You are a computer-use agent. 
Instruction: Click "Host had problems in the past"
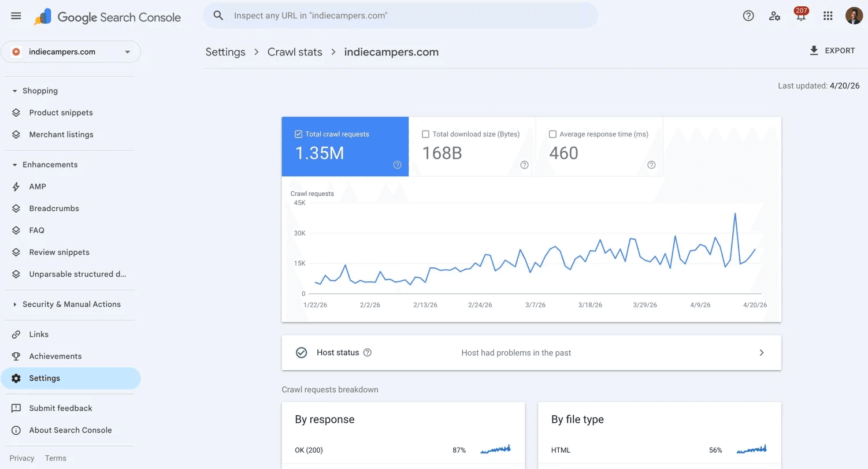[x=516, y=352]
